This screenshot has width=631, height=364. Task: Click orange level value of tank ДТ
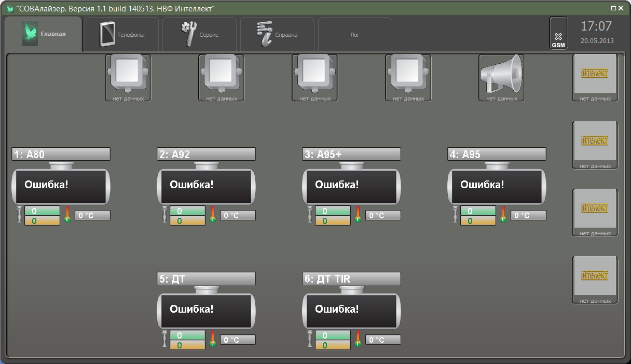188,345
